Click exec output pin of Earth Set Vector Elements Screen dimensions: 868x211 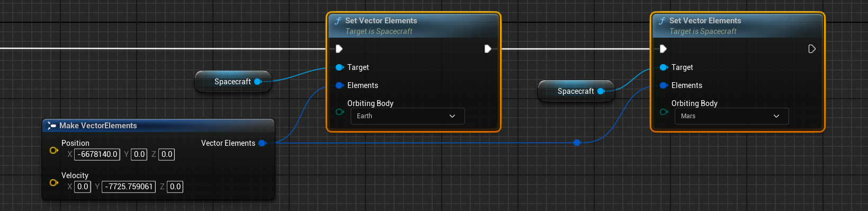[488, 49]
